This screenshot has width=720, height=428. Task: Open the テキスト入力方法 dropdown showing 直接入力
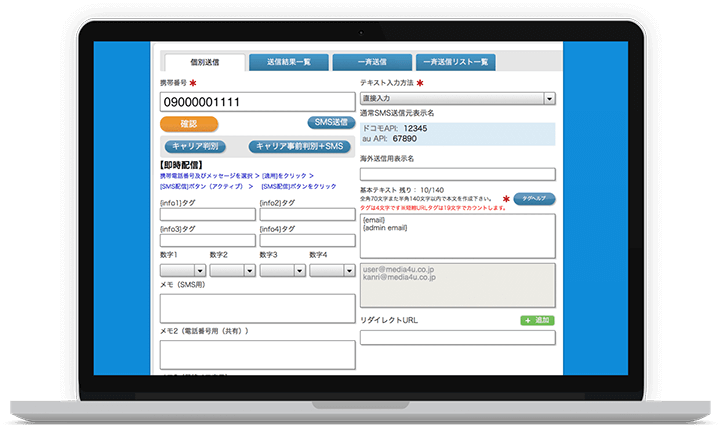point(458,98)
